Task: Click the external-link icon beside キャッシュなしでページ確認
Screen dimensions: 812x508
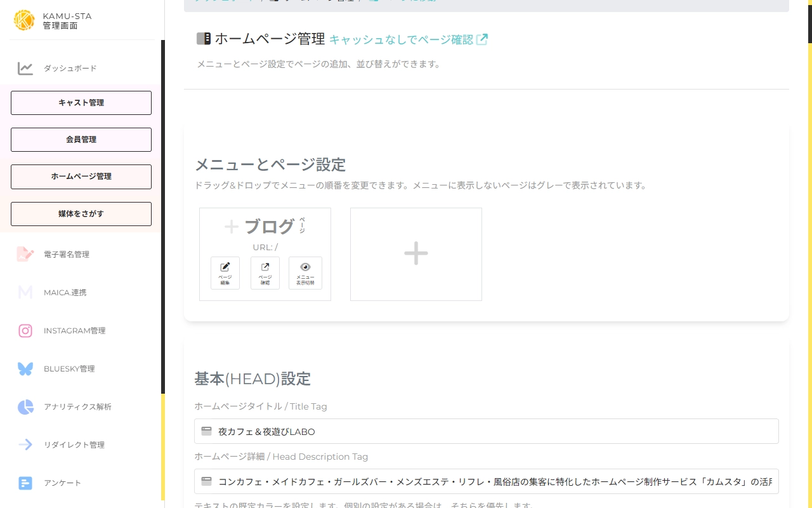Action: [x=482, y=39]
